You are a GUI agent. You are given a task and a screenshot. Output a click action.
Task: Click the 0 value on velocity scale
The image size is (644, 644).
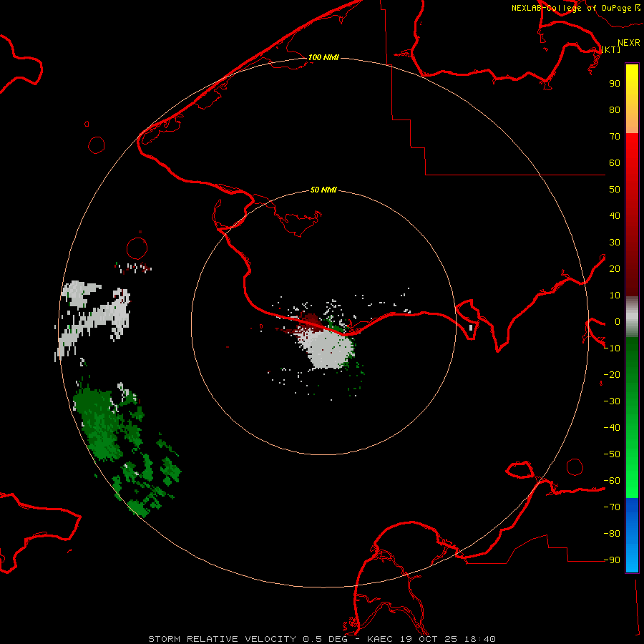point(617,321)
